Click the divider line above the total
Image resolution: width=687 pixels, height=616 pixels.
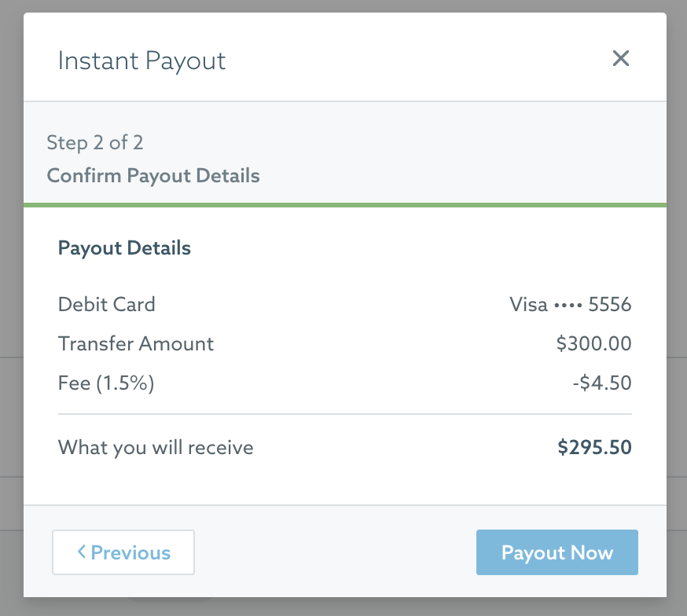(345, 414)
